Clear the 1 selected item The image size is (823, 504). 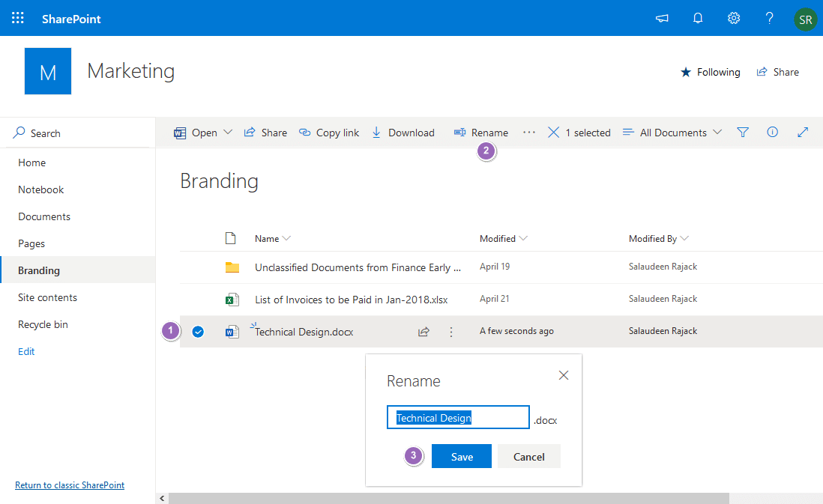point(552,132)
